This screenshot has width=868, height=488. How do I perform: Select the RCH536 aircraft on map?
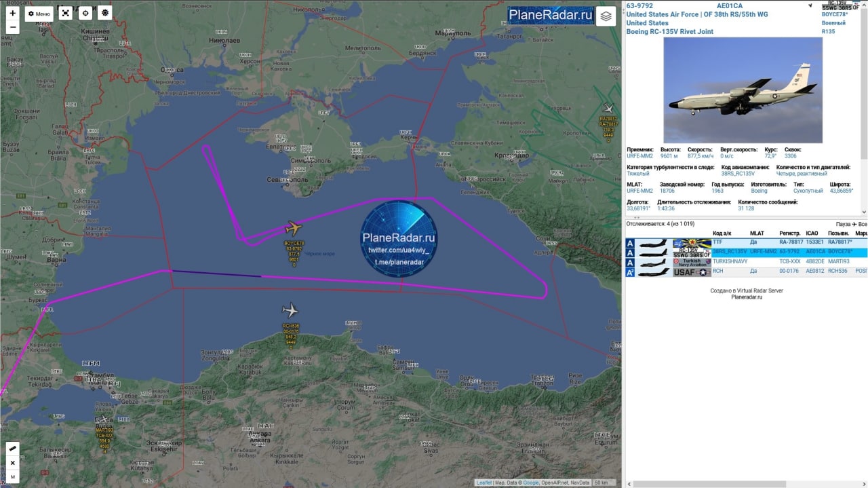tap(290, 311)
